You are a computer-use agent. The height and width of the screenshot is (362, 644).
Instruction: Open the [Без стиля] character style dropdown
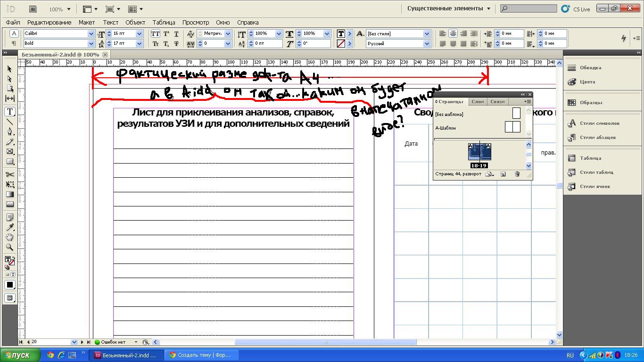pyautogui.click(x=427, y=33)
